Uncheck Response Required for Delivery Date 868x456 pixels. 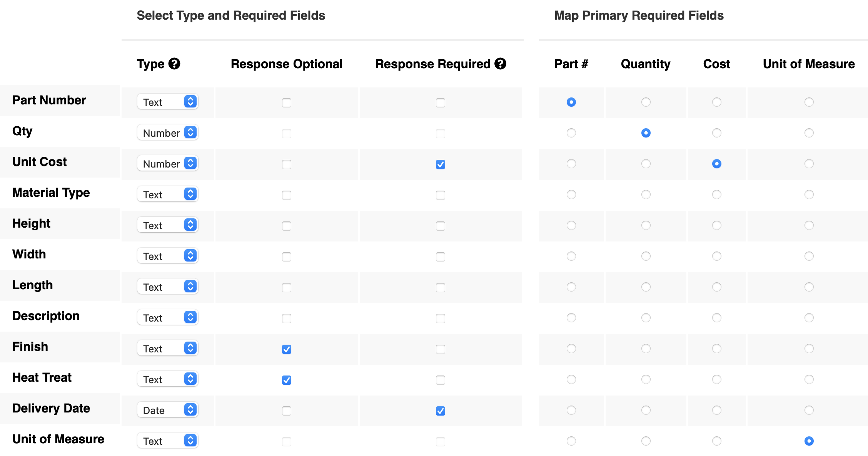[x=441, y=411]
